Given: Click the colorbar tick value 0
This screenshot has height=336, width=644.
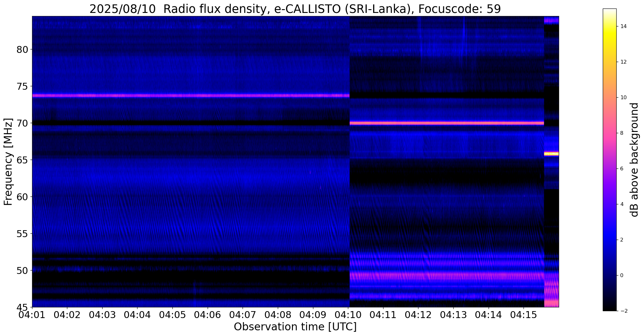Looking at the screenshot, I should (x=621, y=276).
